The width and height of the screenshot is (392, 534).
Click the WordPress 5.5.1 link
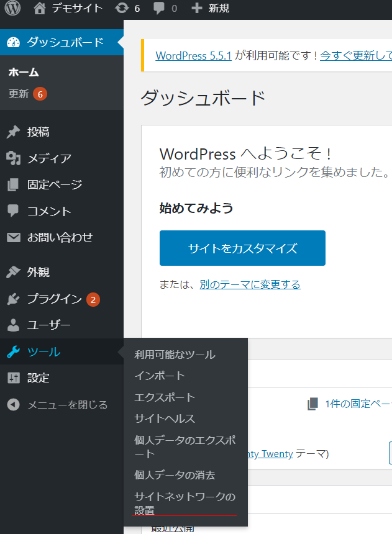click(x=194, y=55)
